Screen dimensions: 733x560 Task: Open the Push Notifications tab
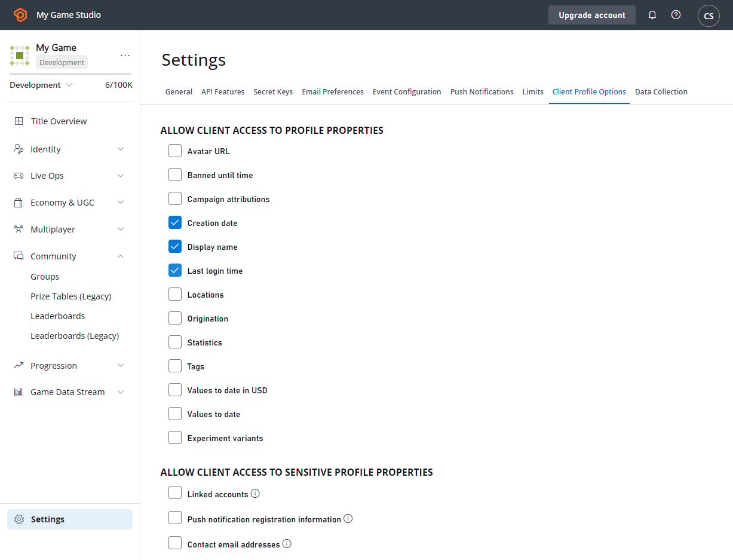[x=482, y=92]
